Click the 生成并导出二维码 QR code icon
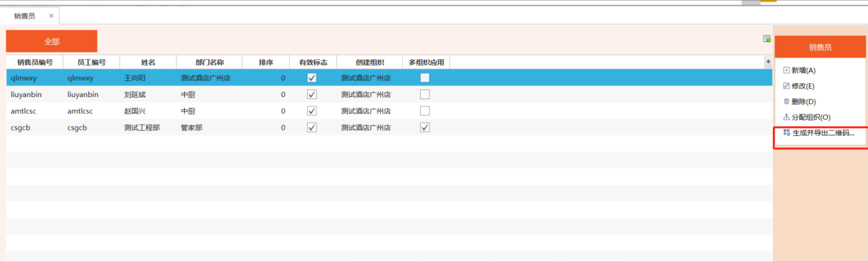Viewport: 868px width, 262px height. click(786, 133)
